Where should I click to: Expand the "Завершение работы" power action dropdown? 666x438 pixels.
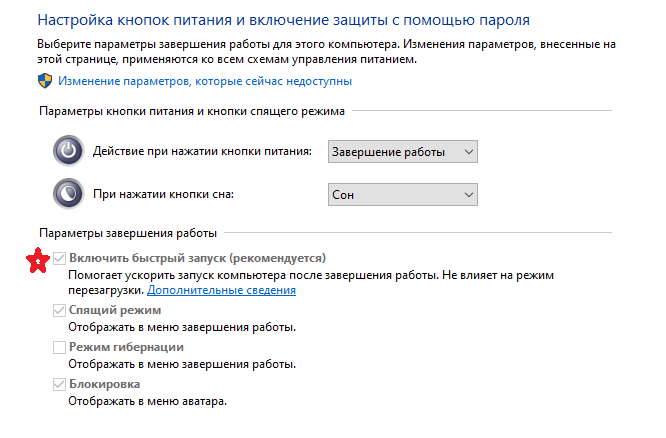(403, 151)
